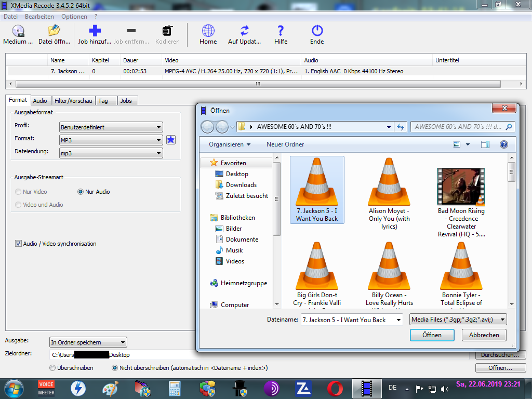This screenshot has width=532, height=399.
Task: Click the refresh button beside the address bar
Action: (401, 127)
